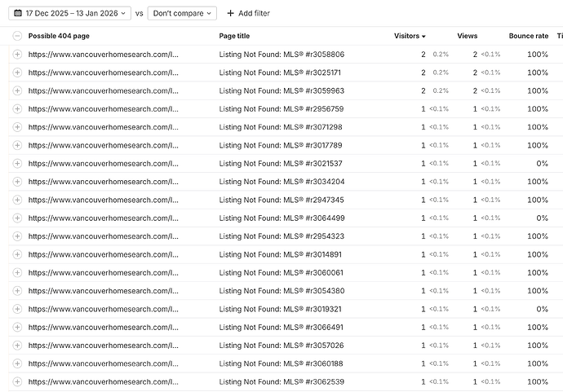Click the 100% bounce rate for MLS #r3062539
This screenshot has height=392, width=563.
coord(538,381)
